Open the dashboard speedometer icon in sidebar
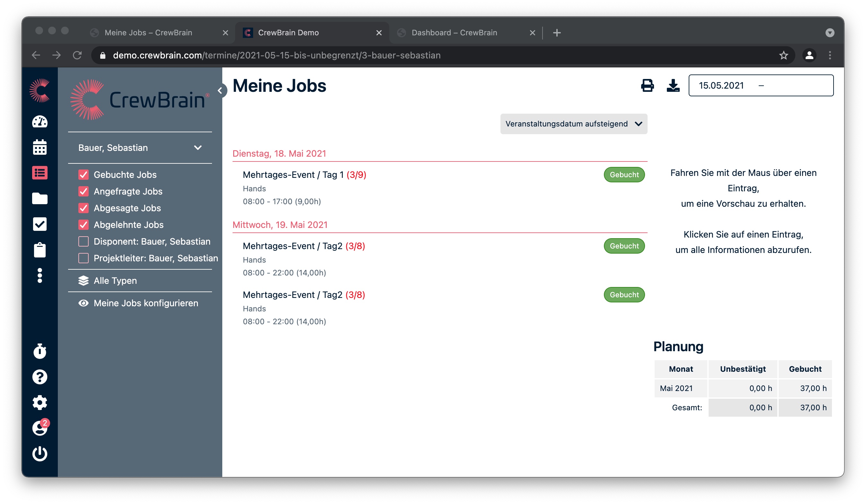This screenshot has width=866, height=504. 40,122
